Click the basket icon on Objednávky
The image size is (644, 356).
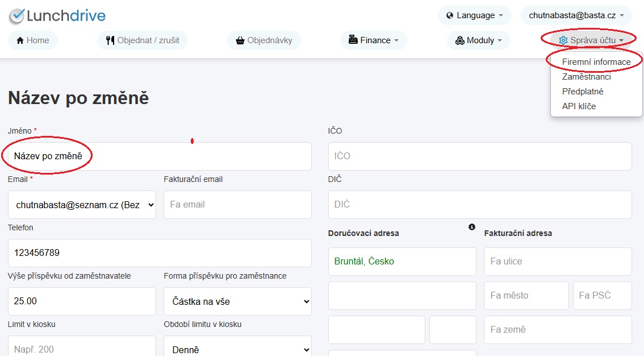tap(240, 40)
